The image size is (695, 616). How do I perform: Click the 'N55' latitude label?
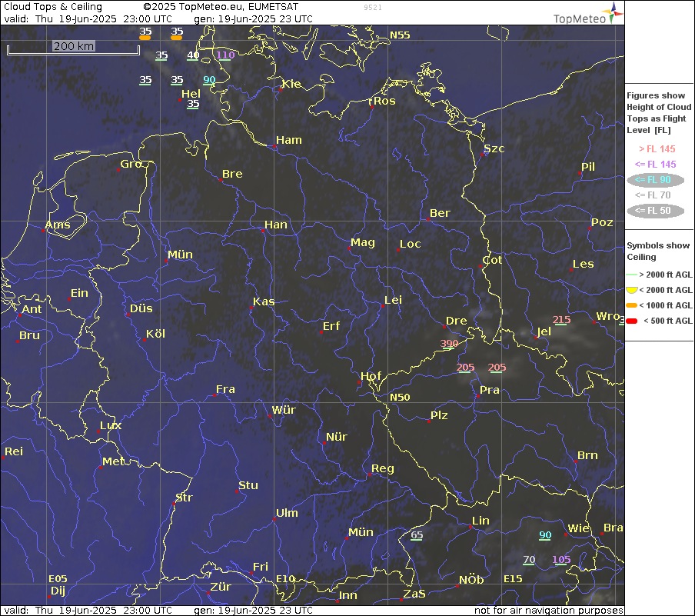click(400, 35)
